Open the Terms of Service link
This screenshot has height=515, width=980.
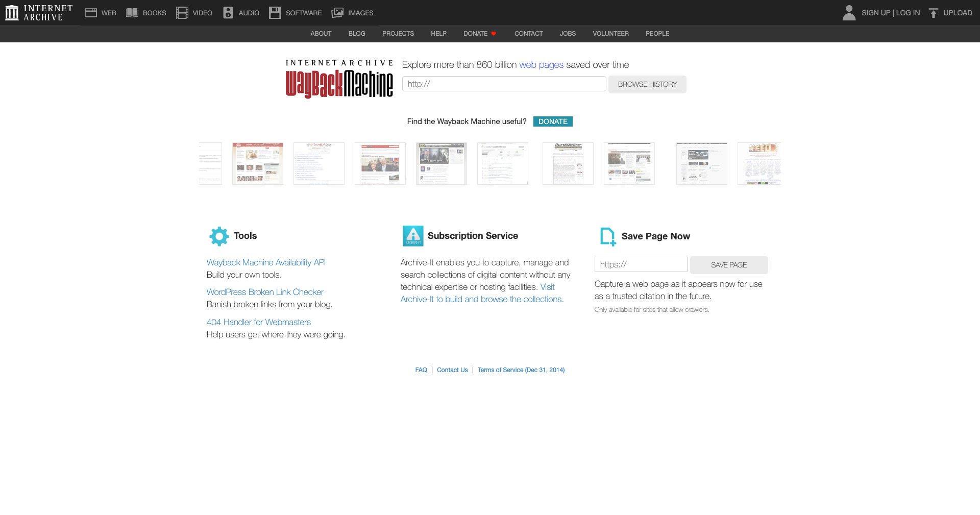tap(521, 370)
